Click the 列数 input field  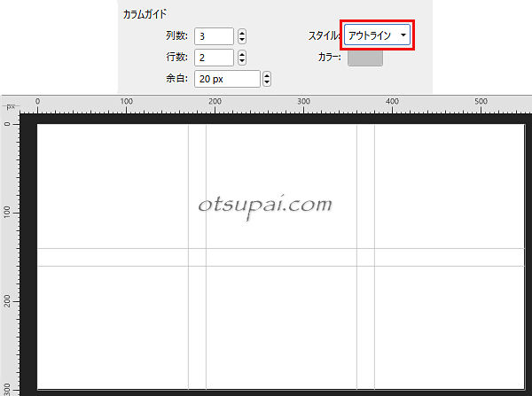click(214, 36)
